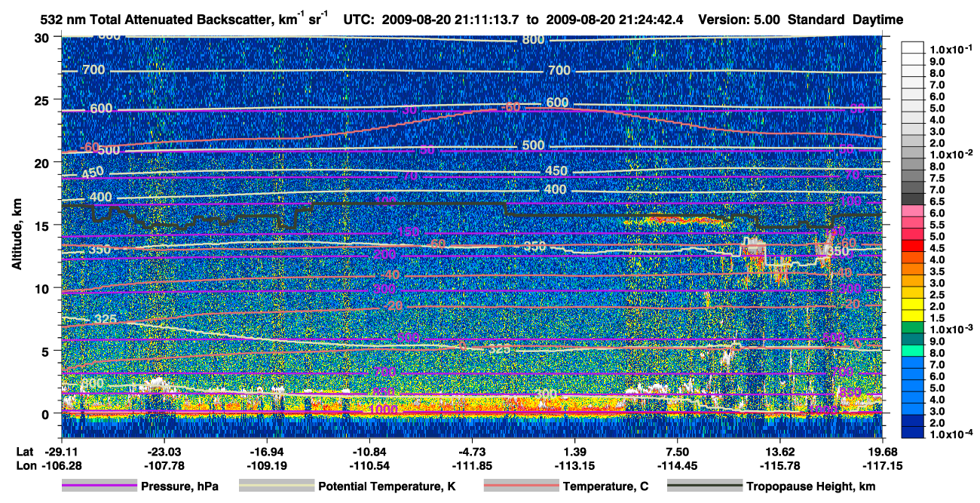
Task: Click the longitude value '-106.28'
Action: 61,465
